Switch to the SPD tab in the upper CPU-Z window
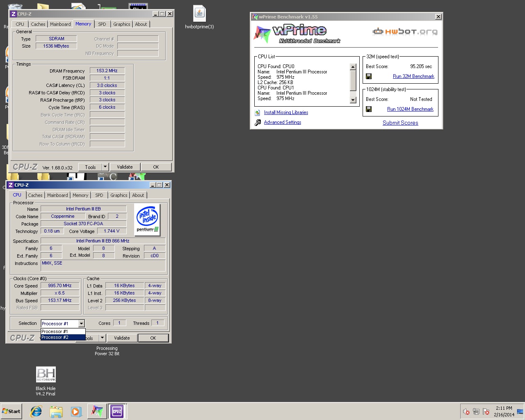 102,24
